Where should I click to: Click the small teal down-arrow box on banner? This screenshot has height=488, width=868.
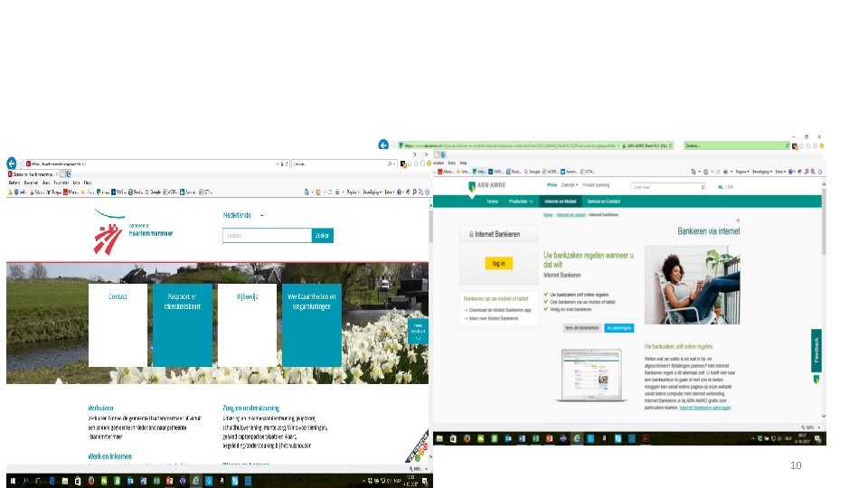[418, 332]
